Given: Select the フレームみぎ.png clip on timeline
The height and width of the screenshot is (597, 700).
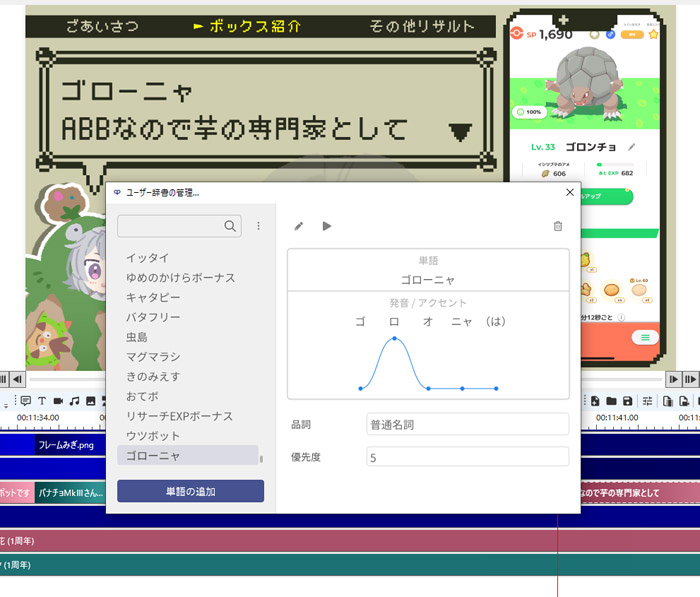Looking at the screenshot, I should [x=70, y=444].
